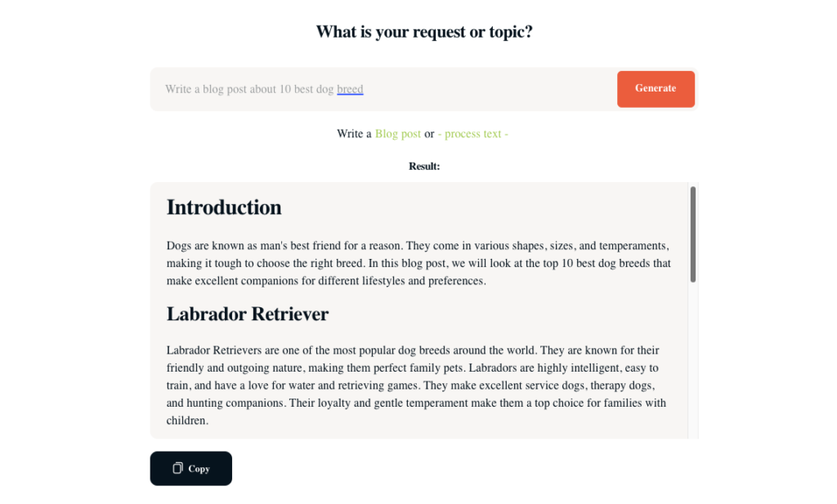Click the "Result:" label

[424, 167]
